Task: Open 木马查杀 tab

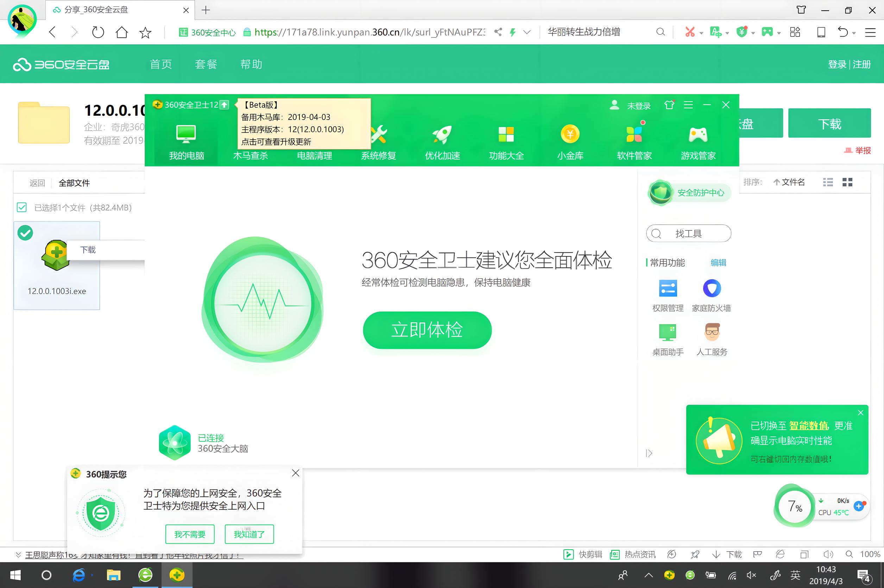Action: (250, 155)
